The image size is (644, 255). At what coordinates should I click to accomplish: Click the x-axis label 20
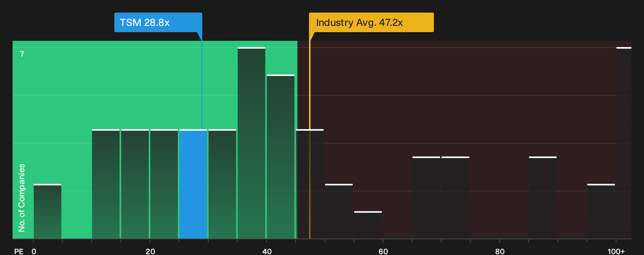tap(150, 251)
